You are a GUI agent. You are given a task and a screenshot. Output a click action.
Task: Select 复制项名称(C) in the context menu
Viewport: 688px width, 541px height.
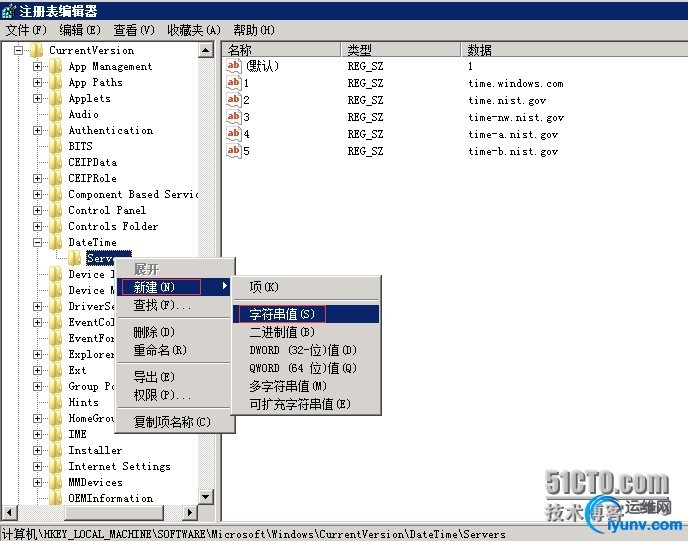pyautogui.click(x=175, y=422)
